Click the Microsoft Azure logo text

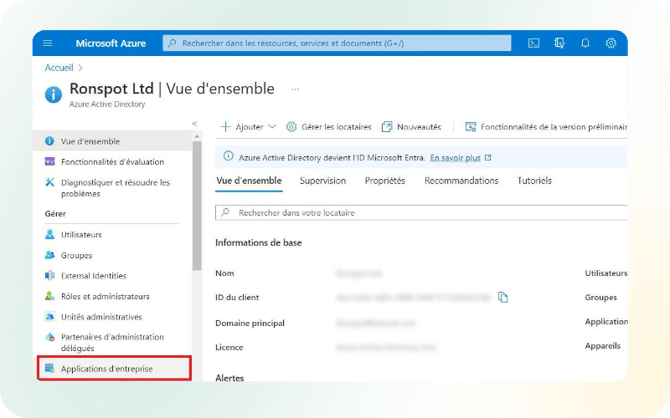coord(111,43)
